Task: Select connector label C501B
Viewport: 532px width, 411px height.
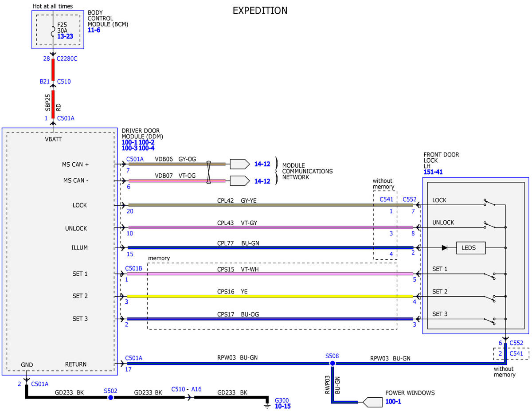Action: tap(134, 268)
